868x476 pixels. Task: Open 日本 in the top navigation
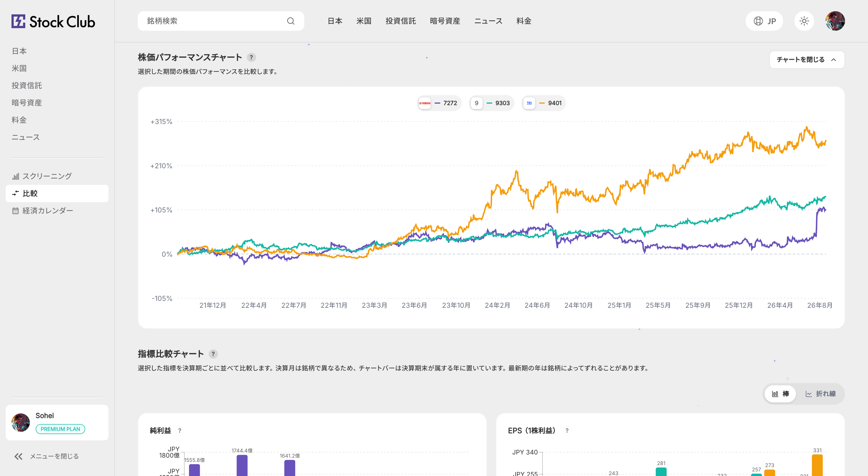(335, 21)
